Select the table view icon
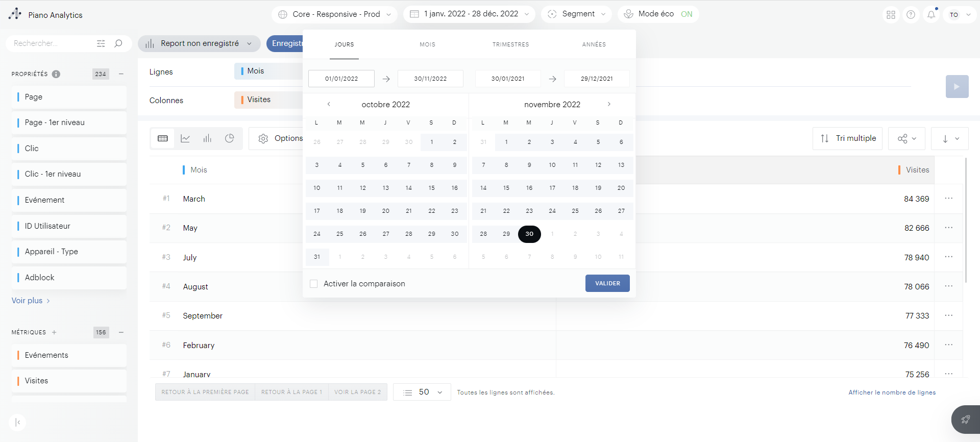The width and height of the screenshot is (980, 442). pos(163,138)
